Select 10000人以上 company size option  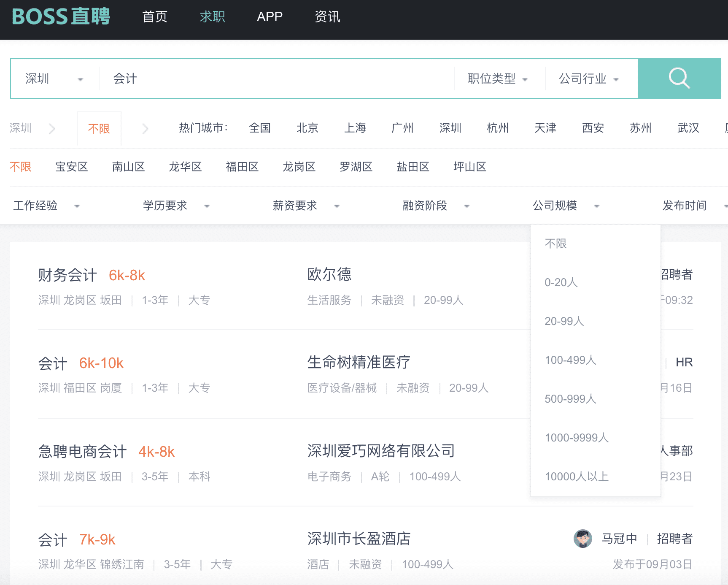pos(595,477)
